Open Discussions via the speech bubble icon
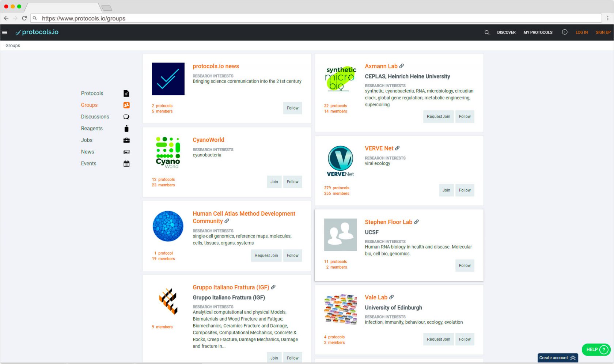Viewport: 614px width, 364px height. [x=126, y=117]
